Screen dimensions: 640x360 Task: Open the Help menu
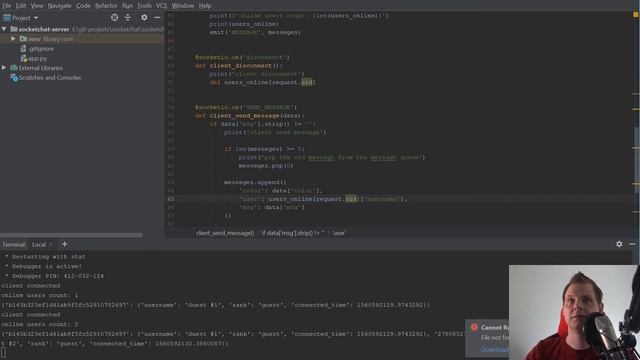205,6
